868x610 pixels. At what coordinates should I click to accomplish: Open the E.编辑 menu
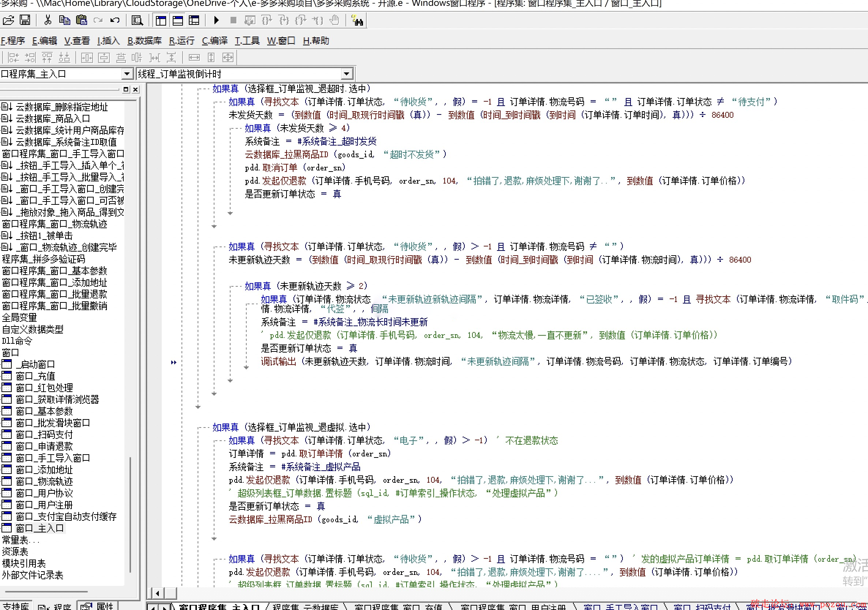44,41
